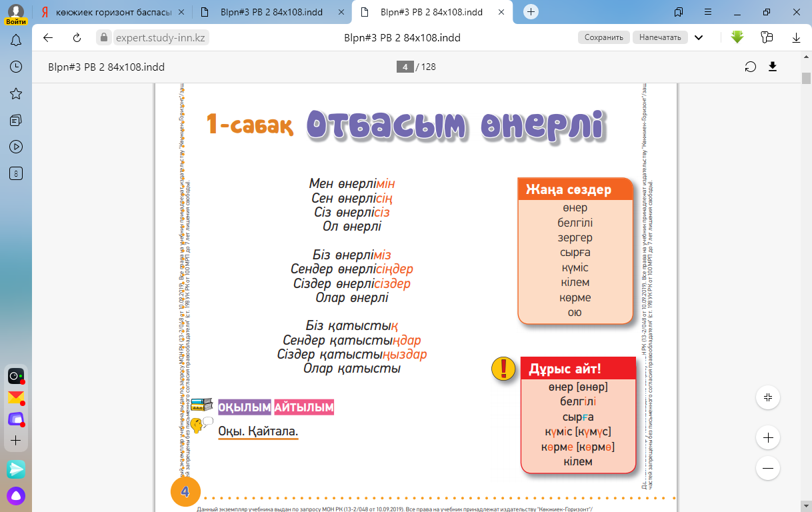Open the bookmarks icon in title bar
Viewport: 812px width, 512px height.
(x=679, y=12)
